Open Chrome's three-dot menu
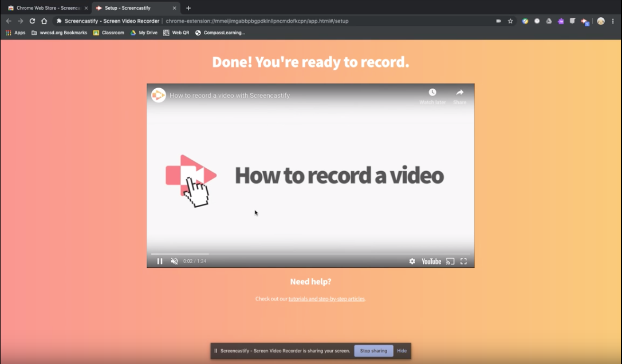622x364 pixels. coord(613,21)
